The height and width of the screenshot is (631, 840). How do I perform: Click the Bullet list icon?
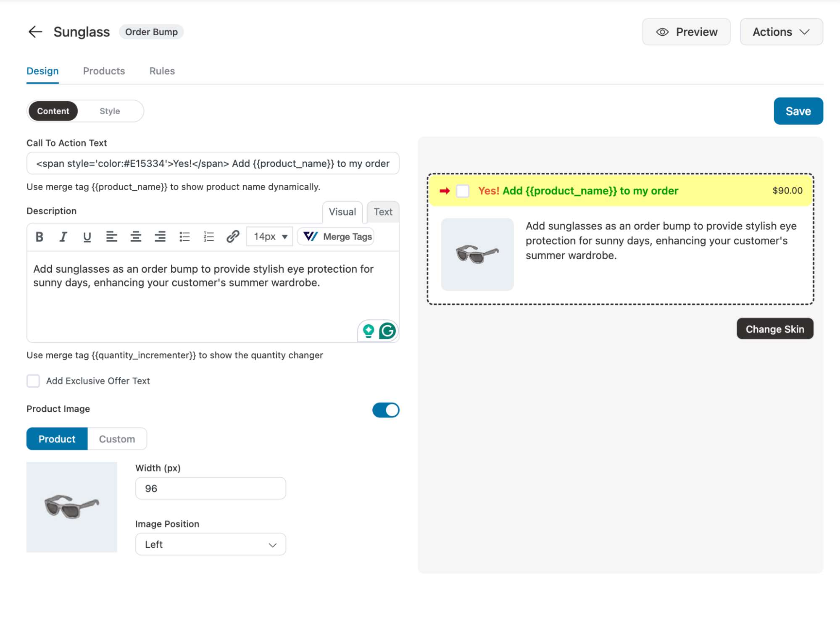pyautogui.click(x=184, y=237)
